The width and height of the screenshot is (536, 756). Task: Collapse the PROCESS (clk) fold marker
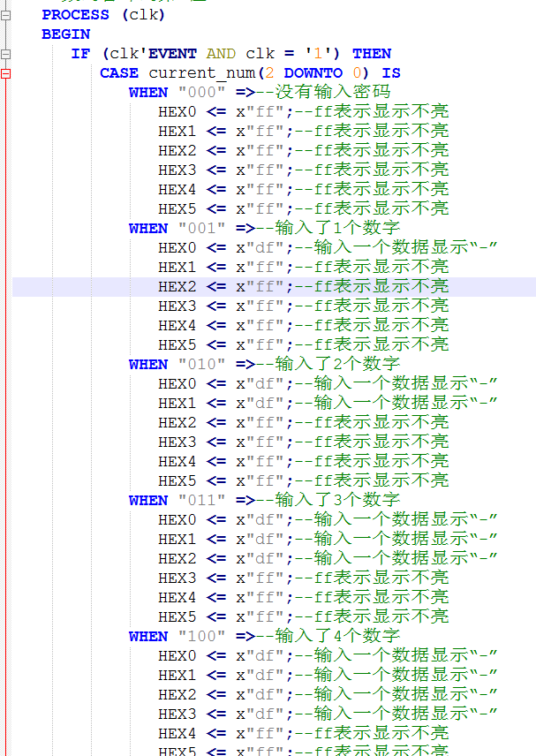point(6,15)
